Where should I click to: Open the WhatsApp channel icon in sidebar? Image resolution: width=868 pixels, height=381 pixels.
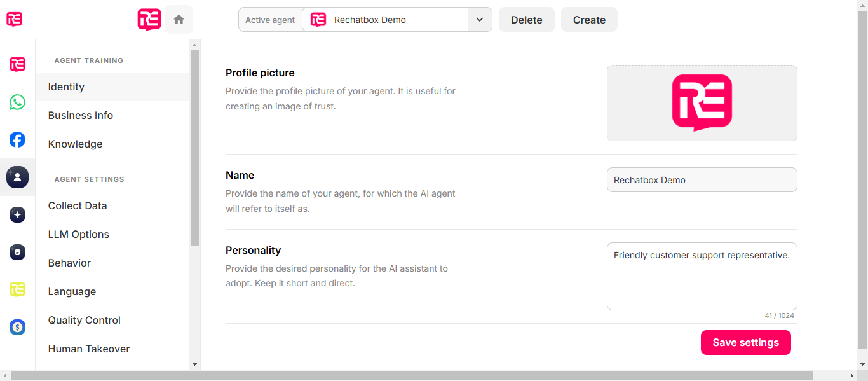pyautogui.click(x=17, y=102)
